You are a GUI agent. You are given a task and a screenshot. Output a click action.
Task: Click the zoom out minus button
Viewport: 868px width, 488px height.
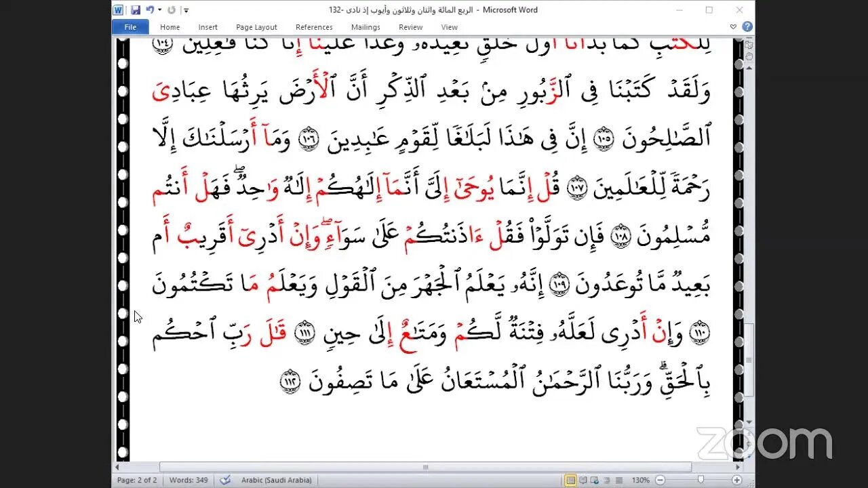point(660,481)
